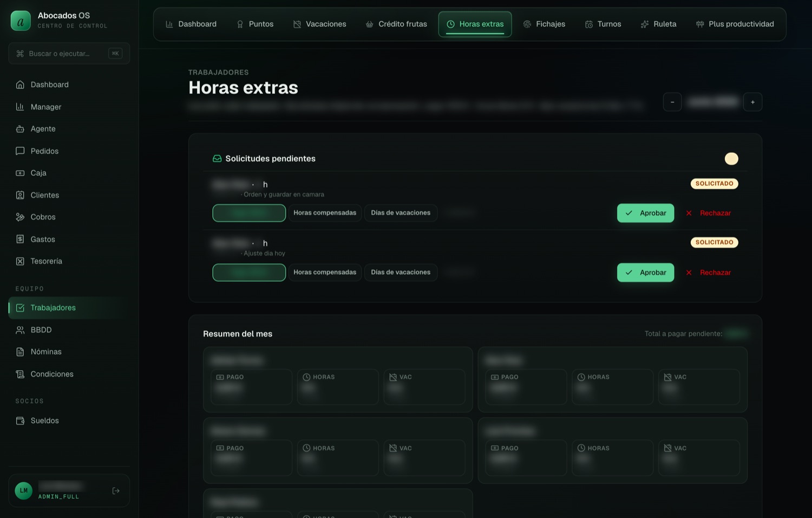Open the Ruleta tab
The image size is (812, 518).
pyautogui.click(x=658, y=24)
